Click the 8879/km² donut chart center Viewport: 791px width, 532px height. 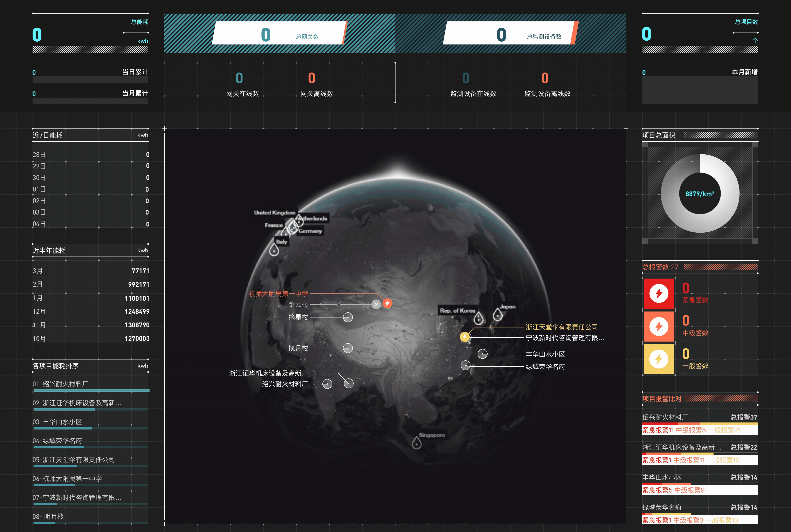tap(700, 194)
